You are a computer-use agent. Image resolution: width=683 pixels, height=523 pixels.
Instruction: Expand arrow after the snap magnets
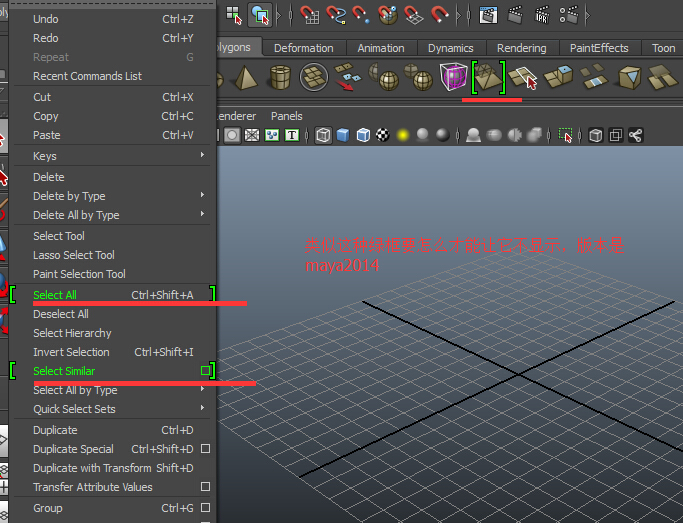(x=458, y=15)
